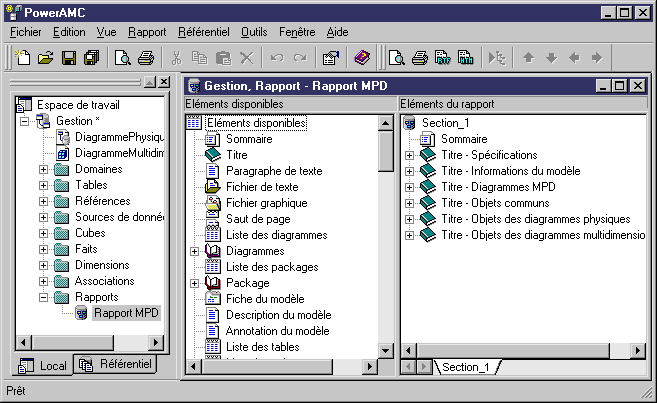Switch to the Référentiel browser tab

pos(116,364)
